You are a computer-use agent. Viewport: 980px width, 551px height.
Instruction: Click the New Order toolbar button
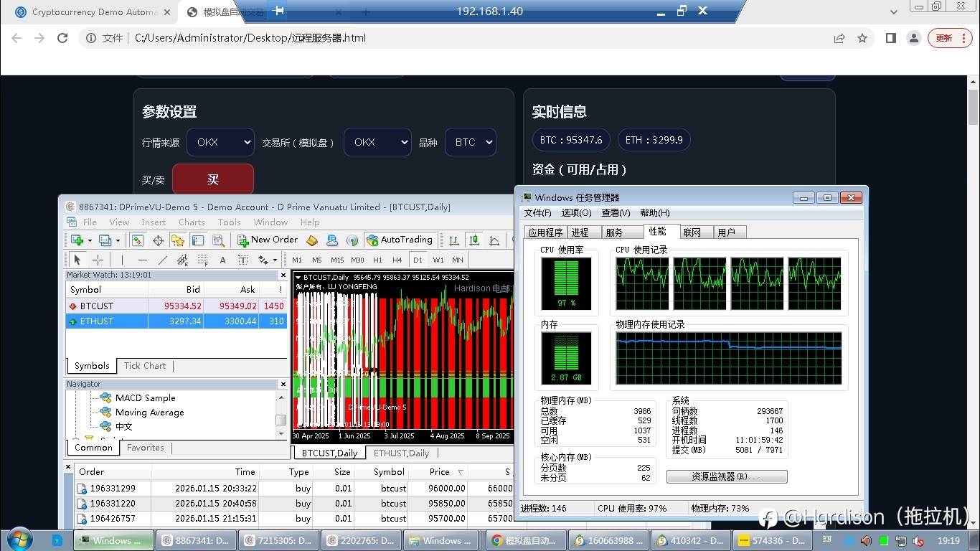(x=268, y=240)
